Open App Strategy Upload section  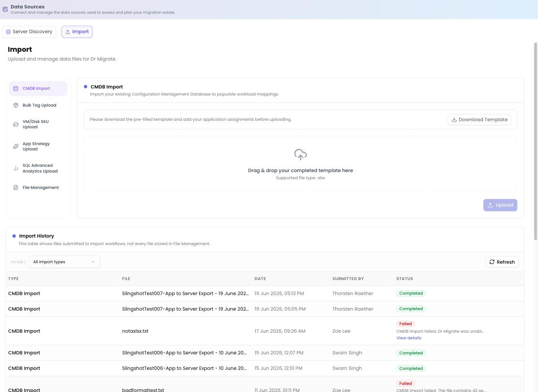[x=38, y=146]
